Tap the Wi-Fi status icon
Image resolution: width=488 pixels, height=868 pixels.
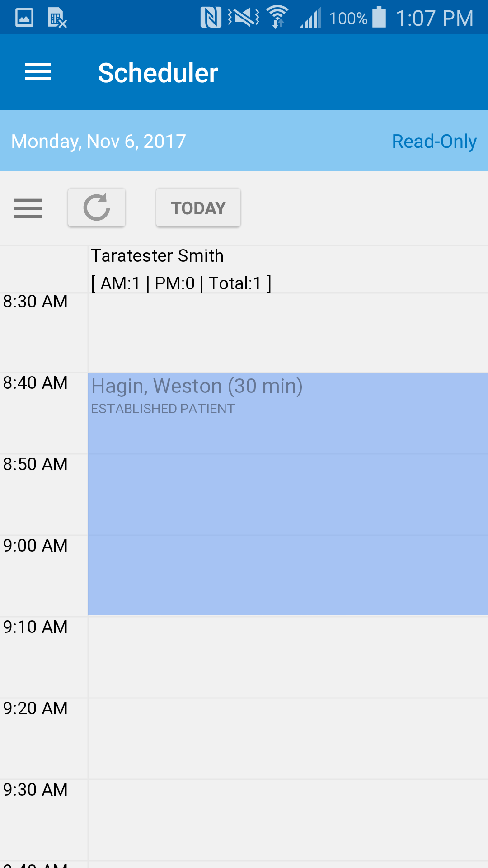(x=277, y=17)
